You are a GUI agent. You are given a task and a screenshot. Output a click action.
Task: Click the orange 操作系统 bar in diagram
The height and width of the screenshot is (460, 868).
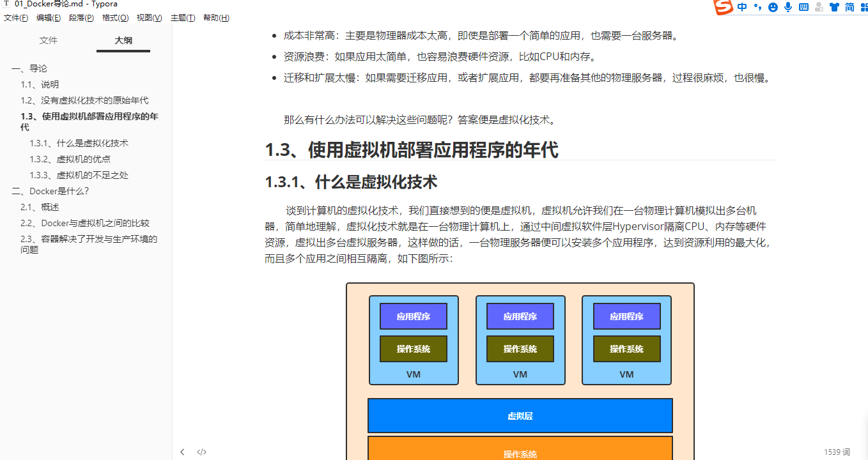click(x=520, y=448)
